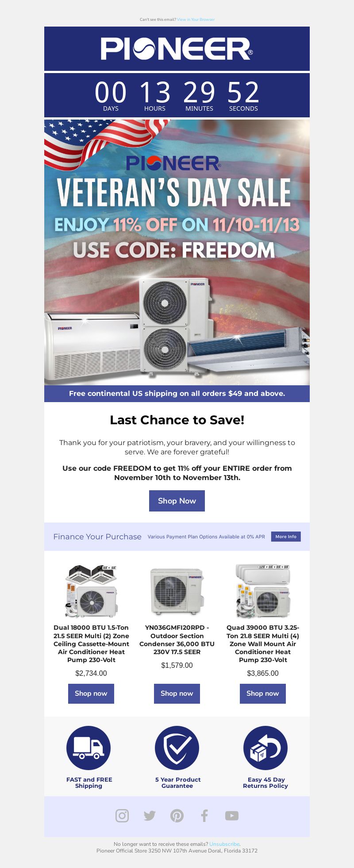The height and width of the screenshot is (868, 354).
Task: Open the Facebook social icon
Action: (204, 816)
